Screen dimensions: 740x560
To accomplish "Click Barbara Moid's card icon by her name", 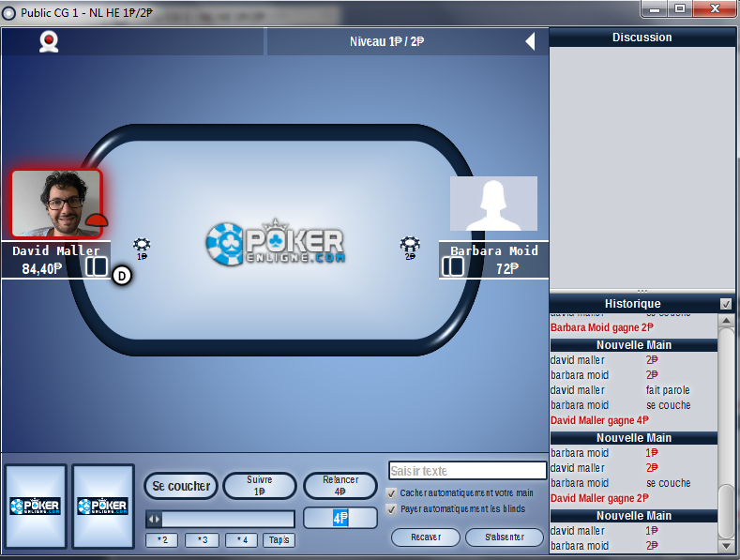I will (x=453, y=266).
